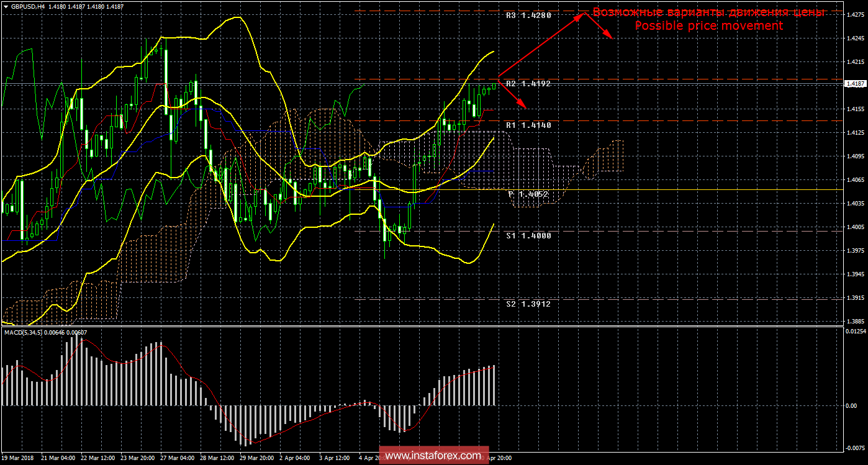Click the P 1.4052 pivot level label

[528, 194]
